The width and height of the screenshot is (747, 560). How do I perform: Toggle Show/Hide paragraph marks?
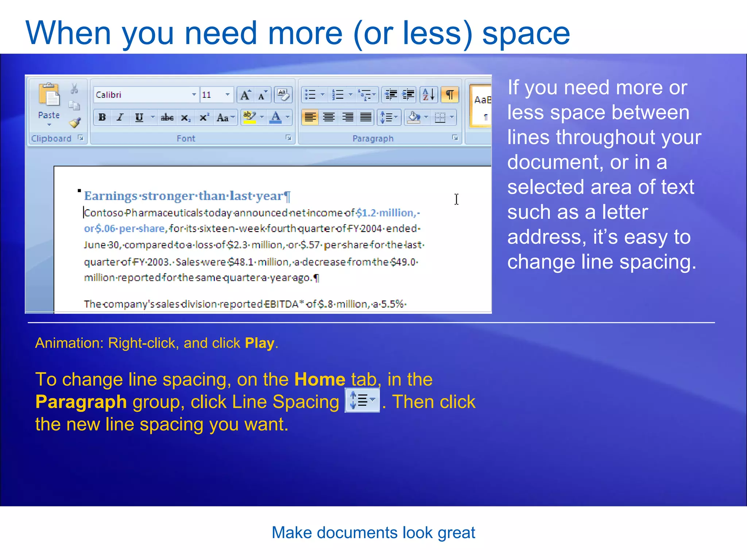coord(450,95)
